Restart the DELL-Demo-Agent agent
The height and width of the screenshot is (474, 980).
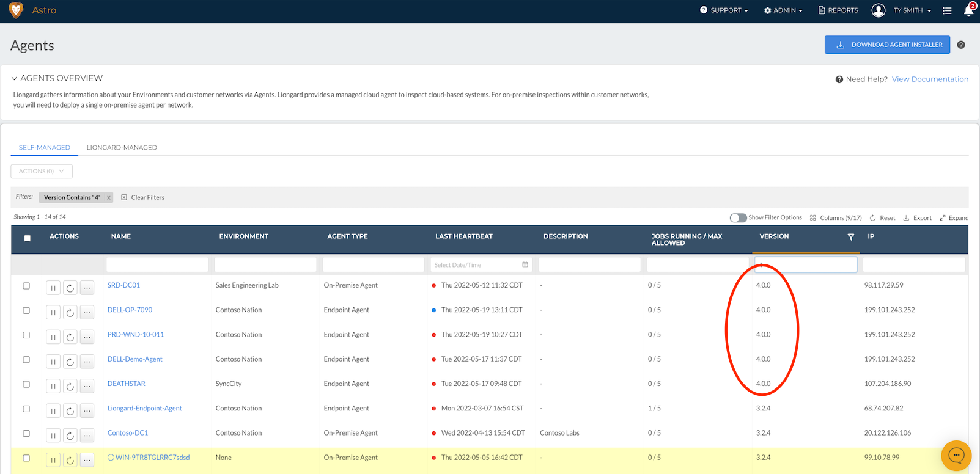click(x=70, y=362)
